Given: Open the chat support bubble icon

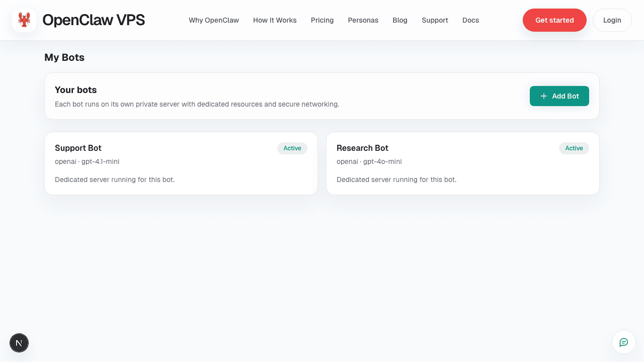Looking at the screenshot, I should coord(623,342).
